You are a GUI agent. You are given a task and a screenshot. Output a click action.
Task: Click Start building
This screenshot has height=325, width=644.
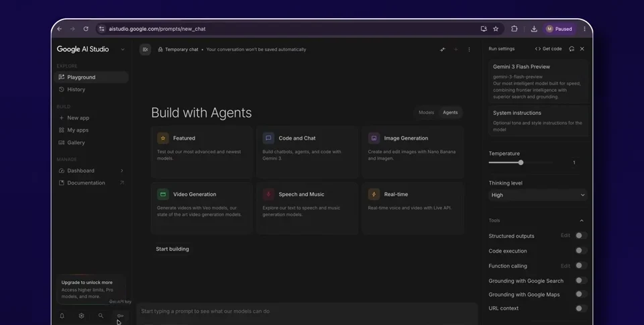(172, 249)
